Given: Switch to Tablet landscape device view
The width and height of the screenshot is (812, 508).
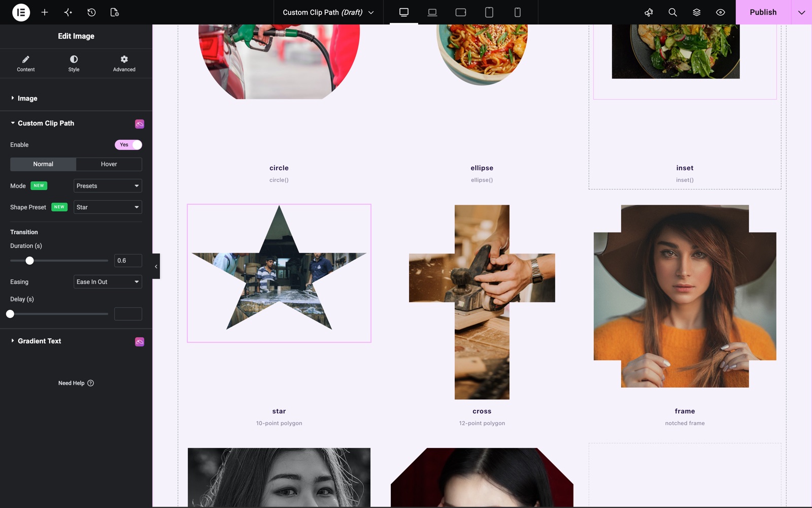Looking at the screenshot, I should point(461,12).
